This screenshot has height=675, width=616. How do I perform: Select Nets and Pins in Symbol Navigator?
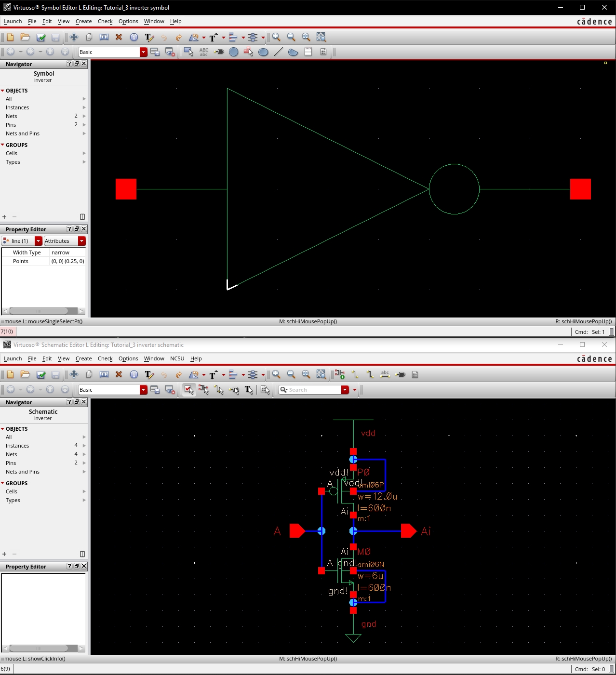coord(23,133)
